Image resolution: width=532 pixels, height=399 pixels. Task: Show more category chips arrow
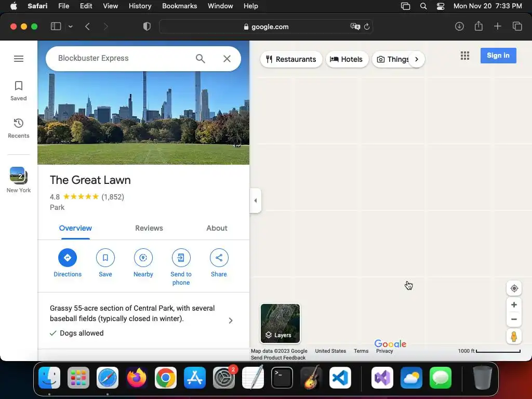pos(417,59)
